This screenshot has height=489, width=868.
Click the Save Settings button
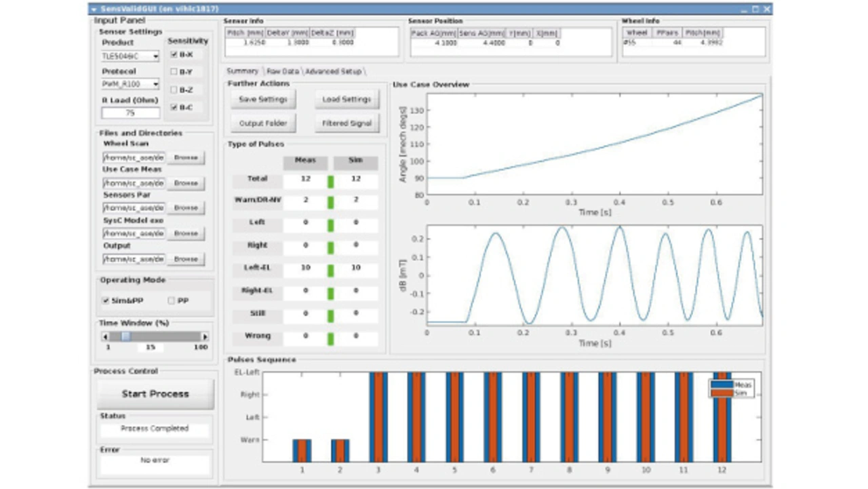point(263,99)
